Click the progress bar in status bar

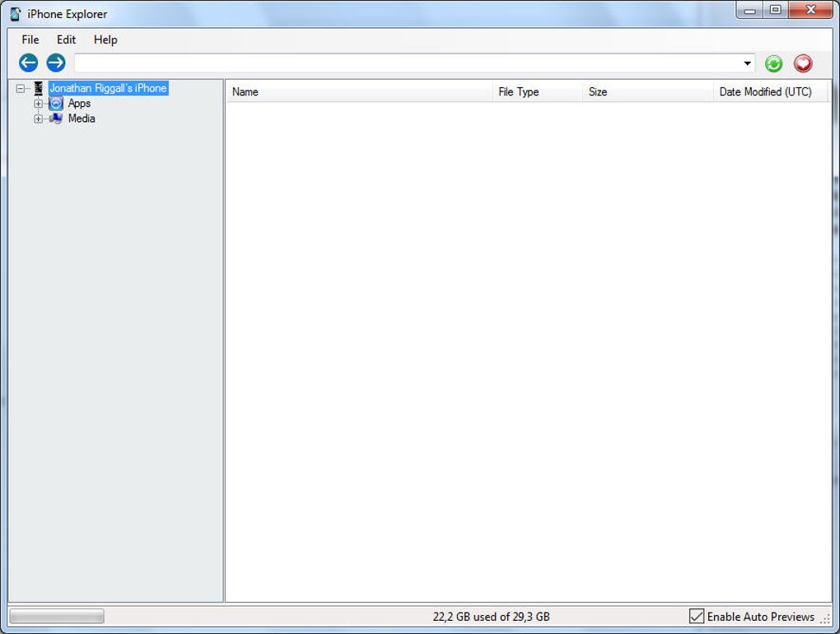pos(57,617)
